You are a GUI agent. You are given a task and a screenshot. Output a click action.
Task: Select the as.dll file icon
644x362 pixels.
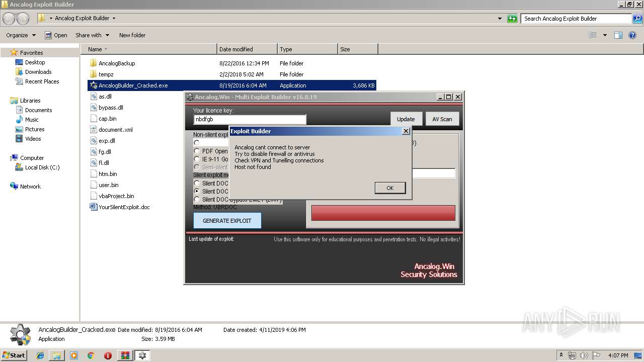[94, 97]
